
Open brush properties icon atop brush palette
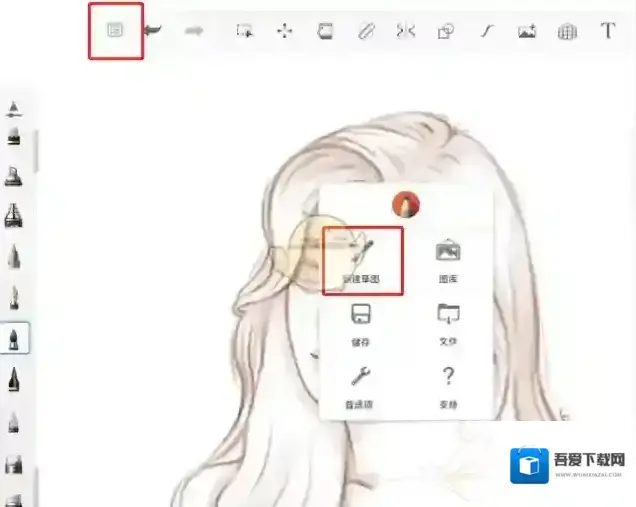click(14, 110)
